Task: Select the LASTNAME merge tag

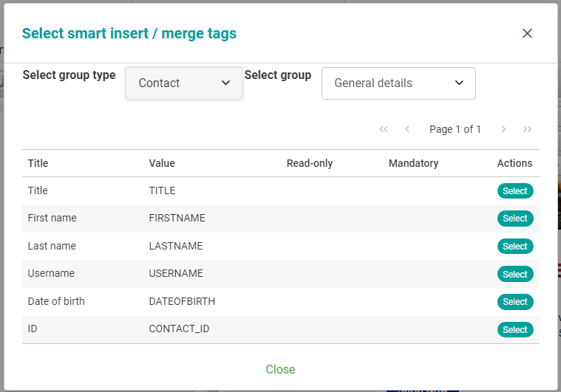Action: pyautogui.click(x=515, y=247)
